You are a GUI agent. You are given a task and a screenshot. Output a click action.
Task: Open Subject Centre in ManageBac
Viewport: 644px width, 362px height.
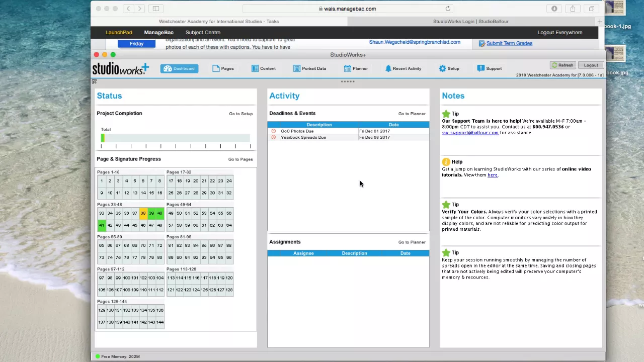pyautogui.click(x=203, y=32)
